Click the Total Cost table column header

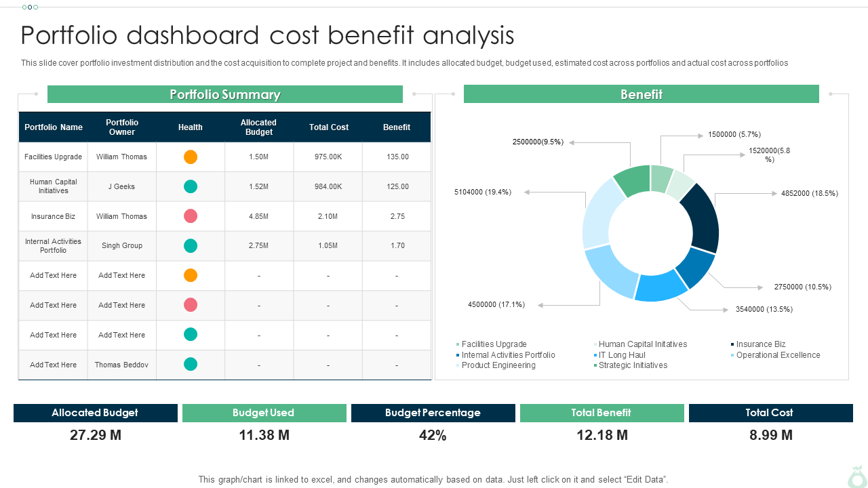tap(328, 127)
